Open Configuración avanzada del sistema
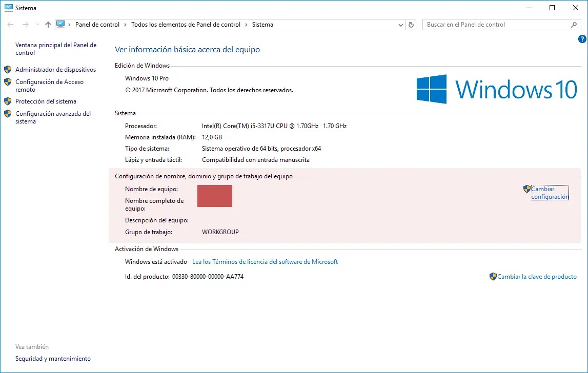Image resolution: width=588 pixels, height=373 pixels. (53, 117)
